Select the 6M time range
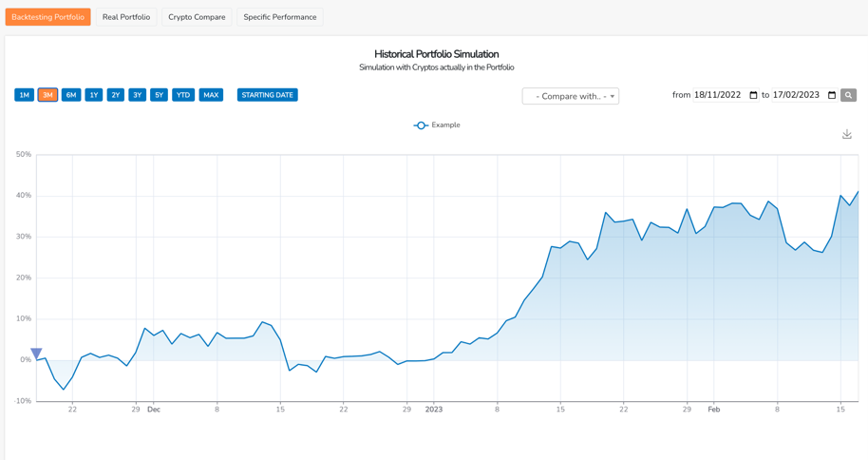Viewport: 868px width, 460px height. [71, 95]
